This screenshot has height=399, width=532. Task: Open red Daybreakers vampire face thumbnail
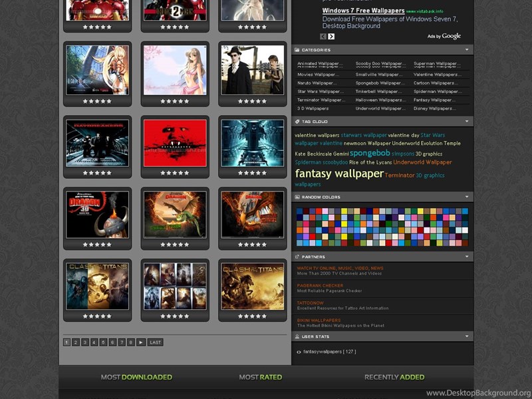175,143
